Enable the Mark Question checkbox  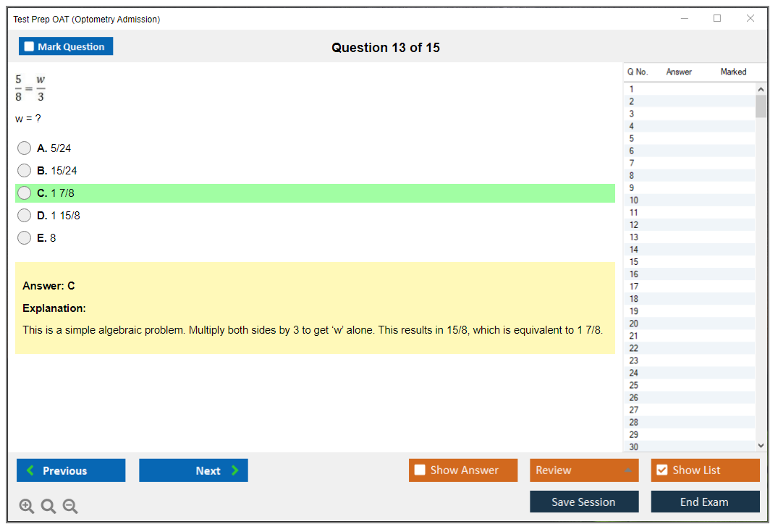point(30,47)
